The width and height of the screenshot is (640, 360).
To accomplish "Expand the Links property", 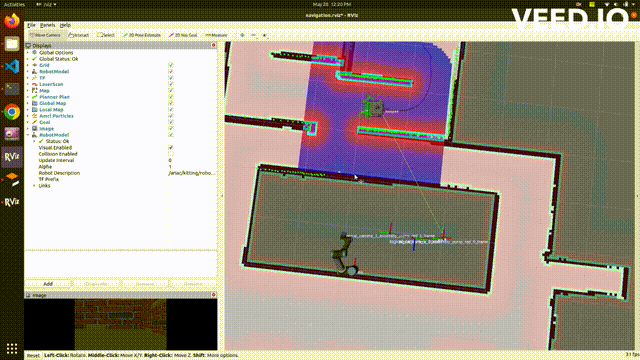I will (34, 186).
